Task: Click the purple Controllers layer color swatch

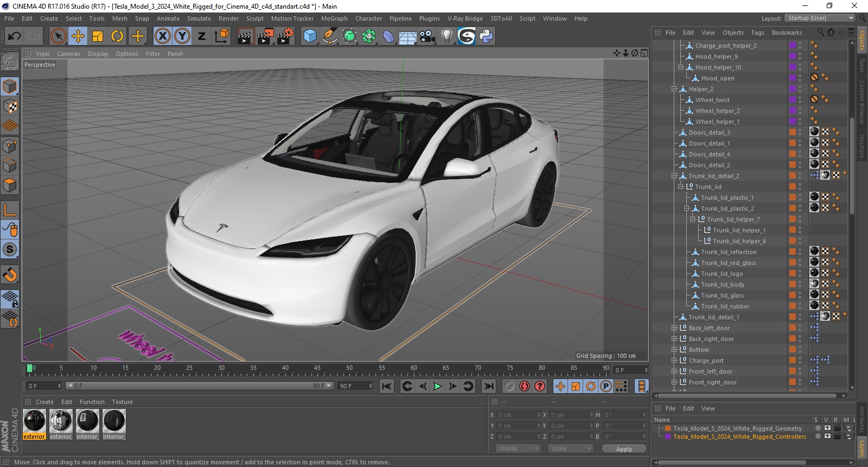Action: pyautogui.click(x=668, y=437)
